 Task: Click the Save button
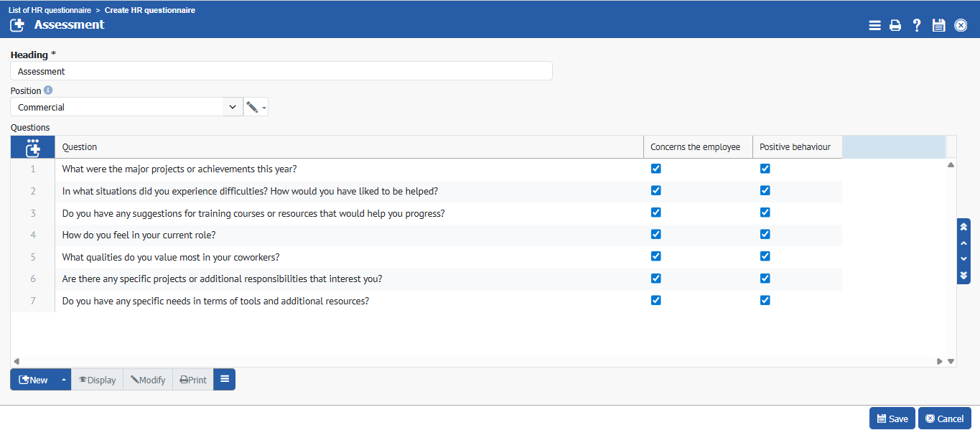[x=892, y=419]
